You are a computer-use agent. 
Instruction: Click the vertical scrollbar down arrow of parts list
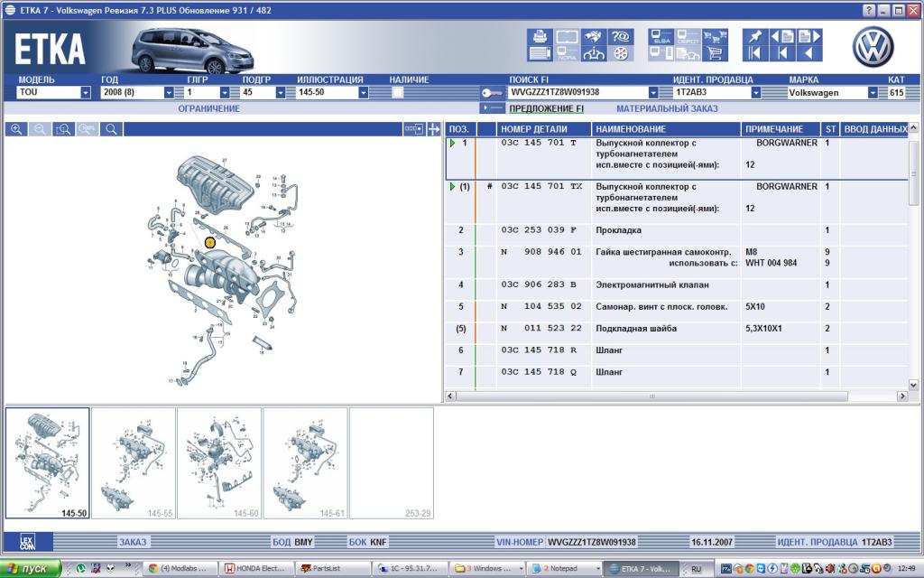pos(913,385)
